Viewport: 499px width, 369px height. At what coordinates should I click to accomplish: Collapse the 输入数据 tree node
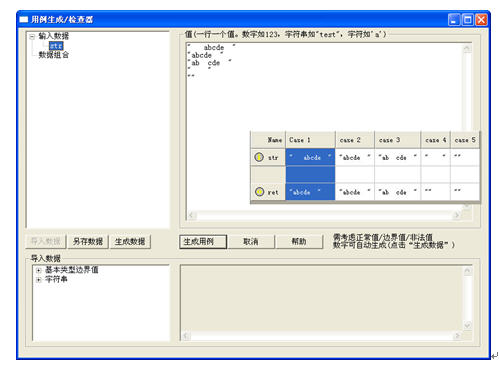pos(32,37)
